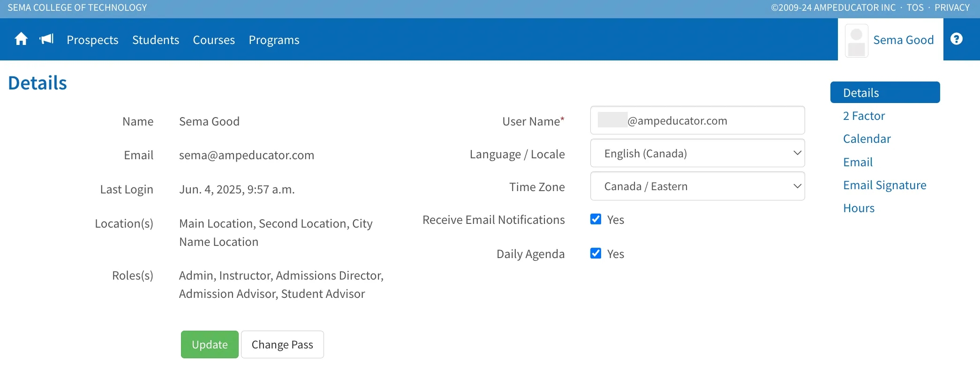Image resolution: width=980 pixels, height=370 pixels.
Task: Click the last login date Jun. 4, 2025
Action: coord(237,189)
